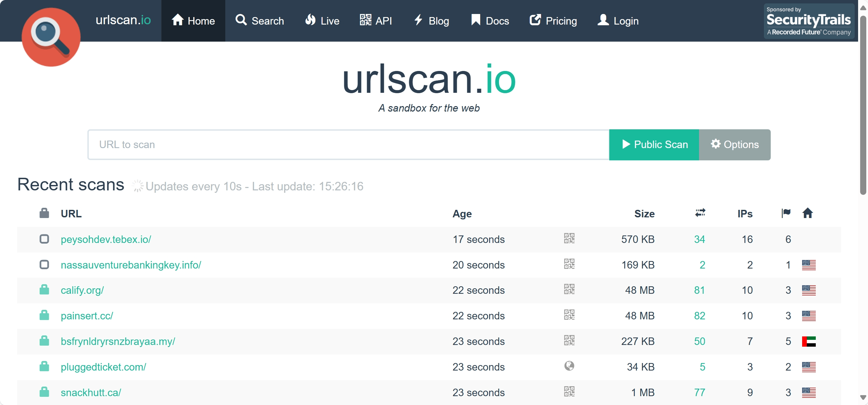
Task: Click the 570 KB size cell
Action: pos(638,239)
